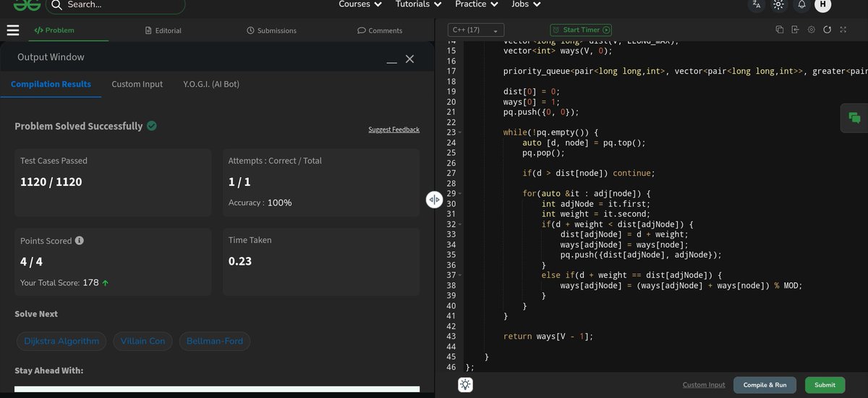Open the C++ (17) language dropdown

tap(475, 30)
